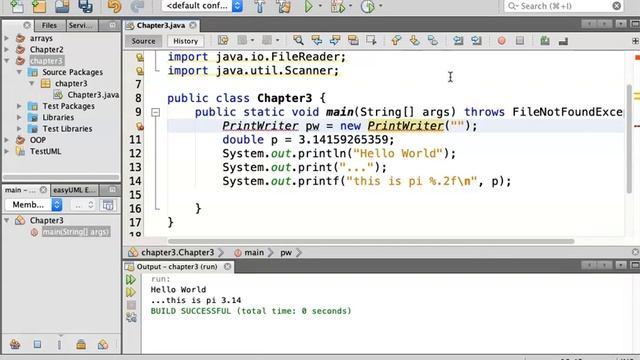Click the pw breadcrumb item

coord(286,253)
